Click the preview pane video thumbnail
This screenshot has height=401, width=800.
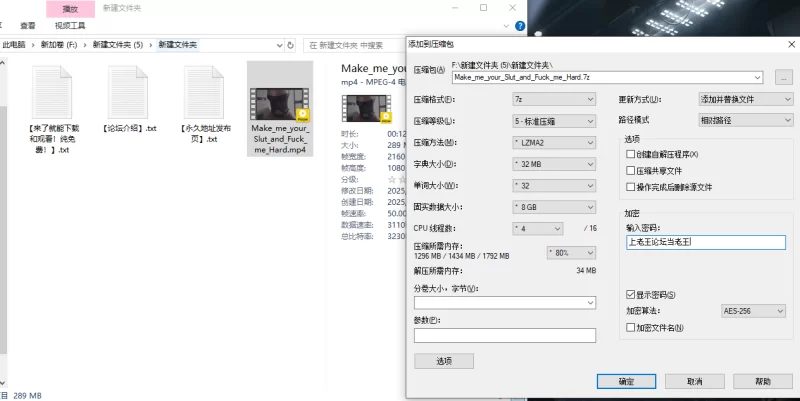tap(366, 109)
